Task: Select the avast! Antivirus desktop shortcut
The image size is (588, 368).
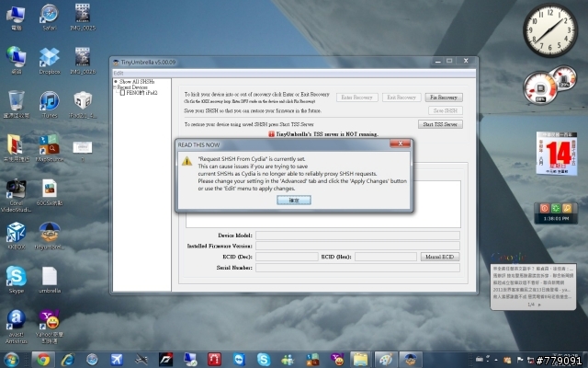Action: point(17,327)
